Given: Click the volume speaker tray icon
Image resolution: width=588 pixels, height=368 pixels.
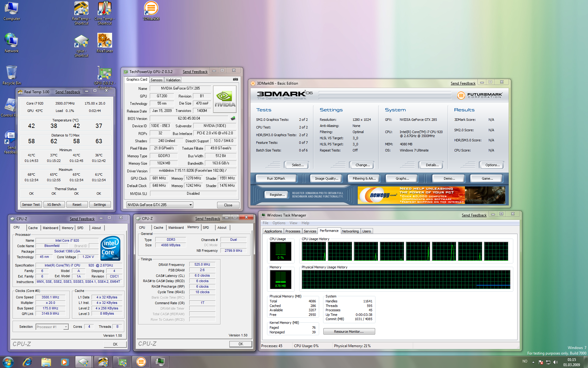Looking at the screenshot, I should 556,362.
